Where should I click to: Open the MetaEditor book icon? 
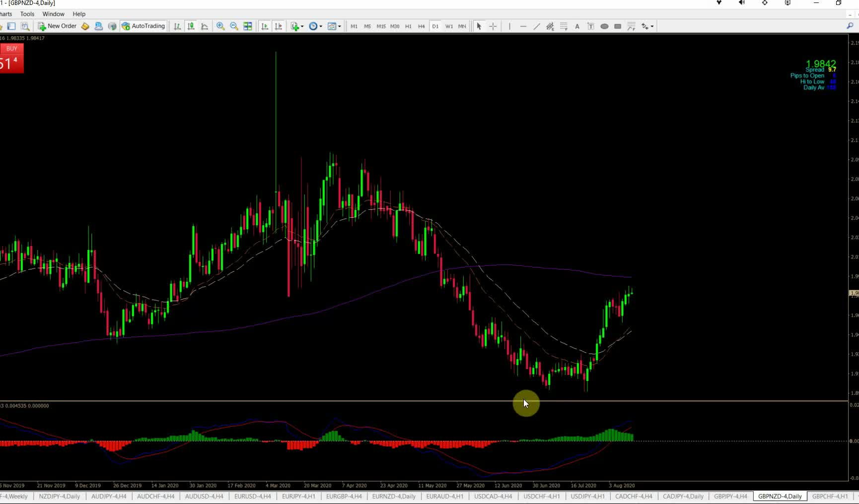click(x=85, y=26)
